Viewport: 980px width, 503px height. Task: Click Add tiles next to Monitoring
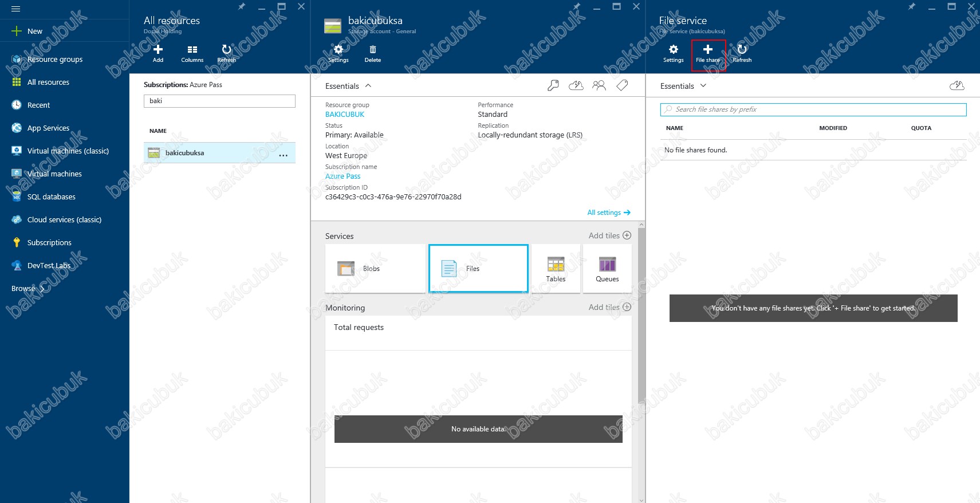(610, 307)
